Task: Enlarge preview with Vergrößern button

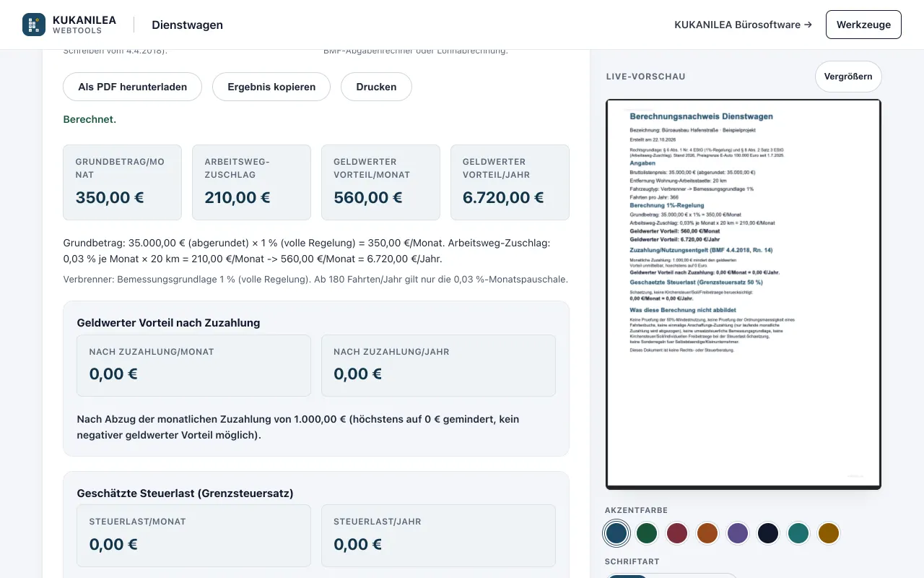Action: [x=848, y=77]
